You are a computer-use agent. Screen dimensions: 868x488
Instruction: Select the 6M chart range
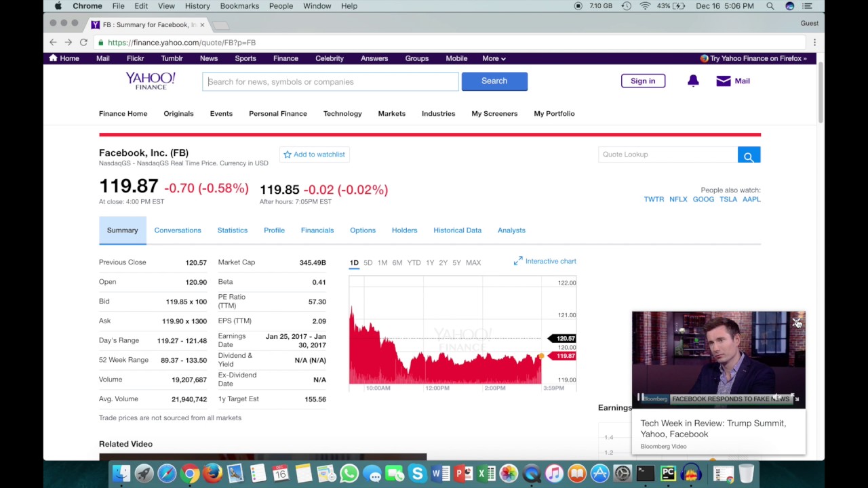click(x=397, y=263)
